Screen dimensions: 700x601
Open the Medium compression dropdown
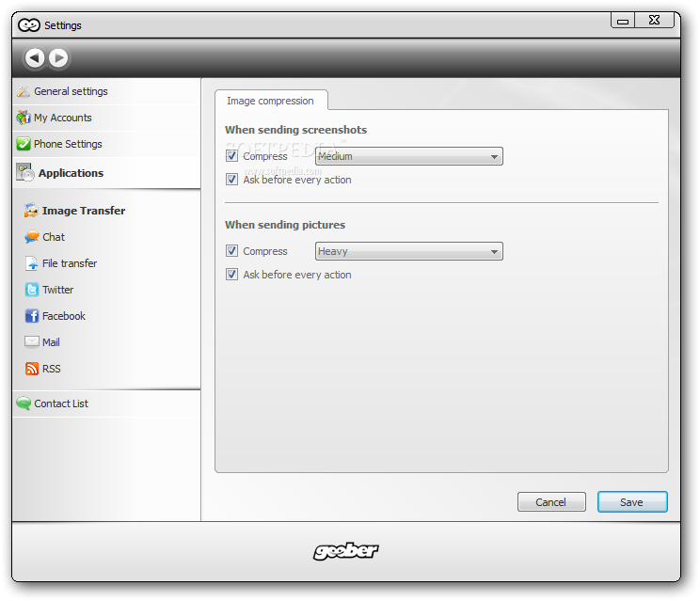[409, 156]
